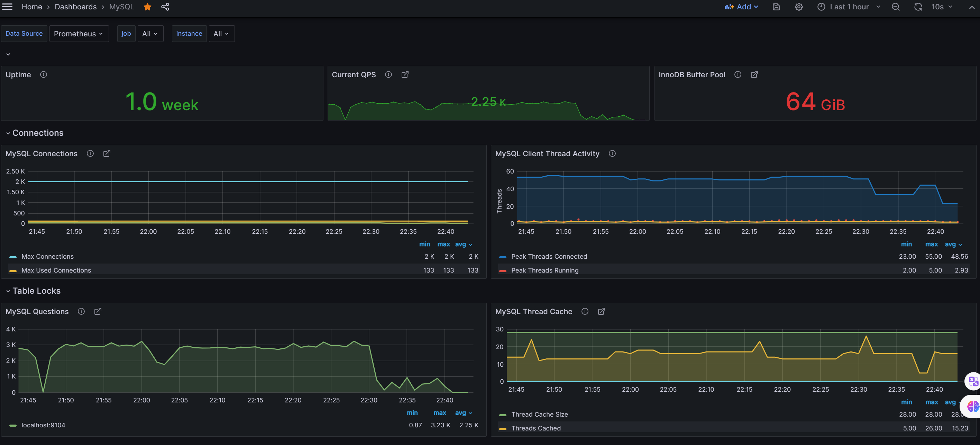Show info for MySQL Questions panel
980x445 pixels.
point(81,311)
